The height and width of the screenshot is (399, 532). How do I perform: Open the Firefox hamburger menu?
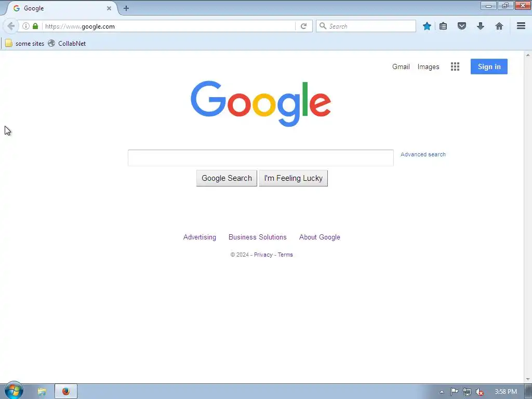coord(521,26)
